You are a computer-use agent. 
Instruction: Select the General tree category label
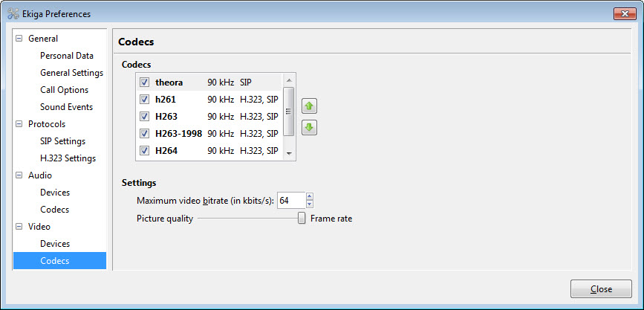click(43, 39)
